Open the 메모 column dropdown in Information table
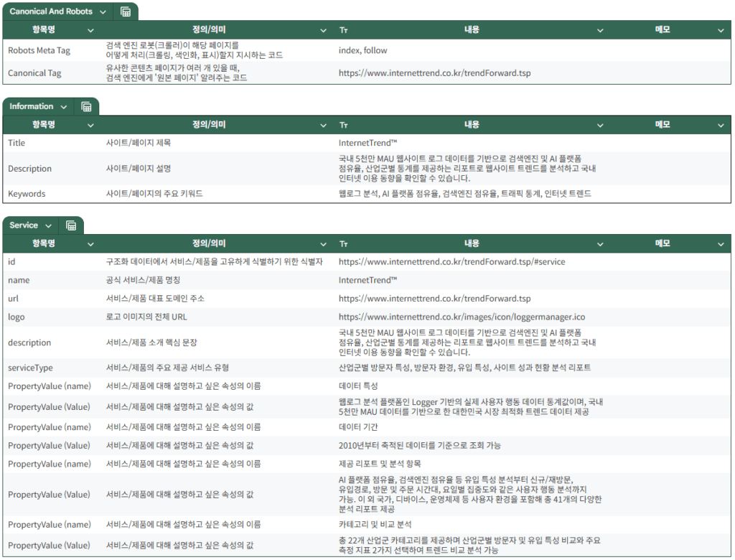The image size is (735, 560). [x=720, y=123]
